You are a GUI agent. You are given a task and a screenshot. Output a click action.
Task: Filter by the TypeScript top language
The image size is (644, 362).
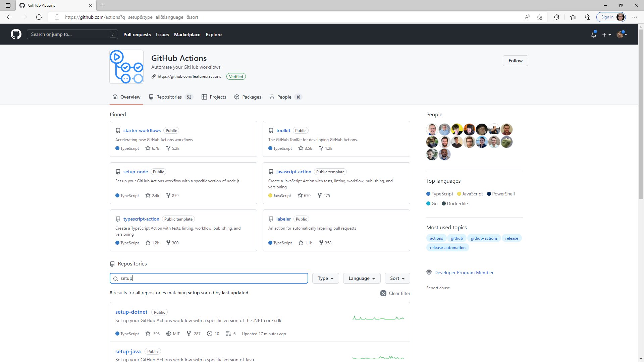440,194
